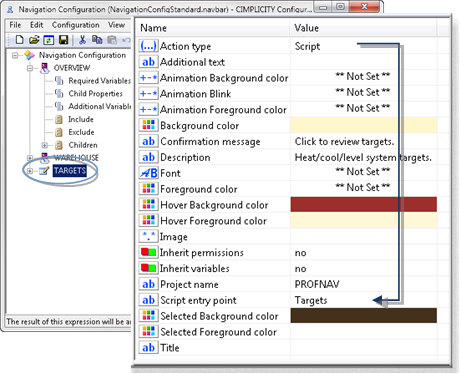The width and height of the screenshot is (460, 374).
Task: Click the Project name ab icon
Action: point(148,284)
